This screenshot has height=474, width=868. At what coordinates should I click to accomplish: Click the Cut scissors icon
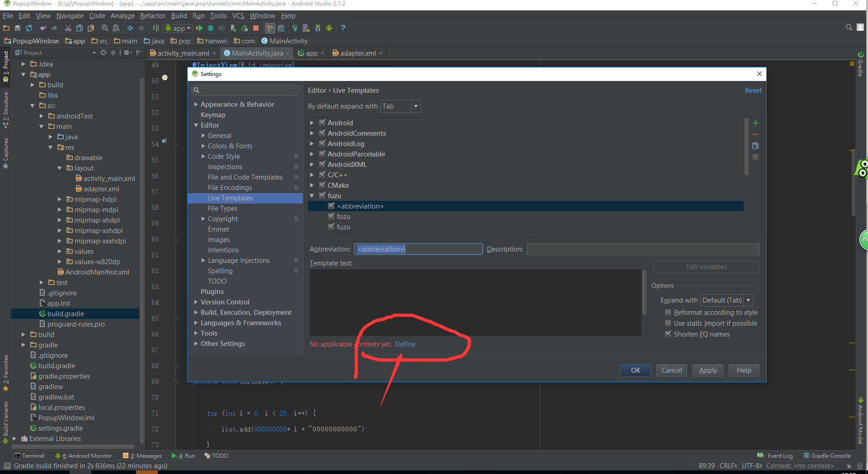click(68, 28)
